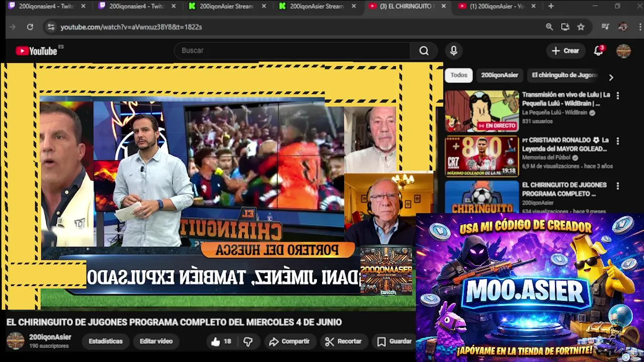Image resolution: width=644 pixels, height=362 pixels.
Task: Open the Chrome profile avatar
Action: 623,27
